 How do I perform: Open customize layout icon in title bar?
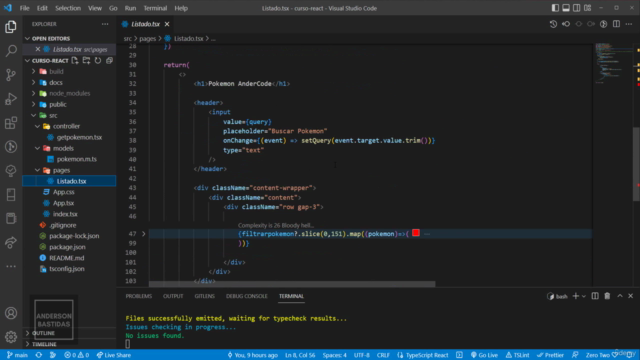(x=587, y=8)
